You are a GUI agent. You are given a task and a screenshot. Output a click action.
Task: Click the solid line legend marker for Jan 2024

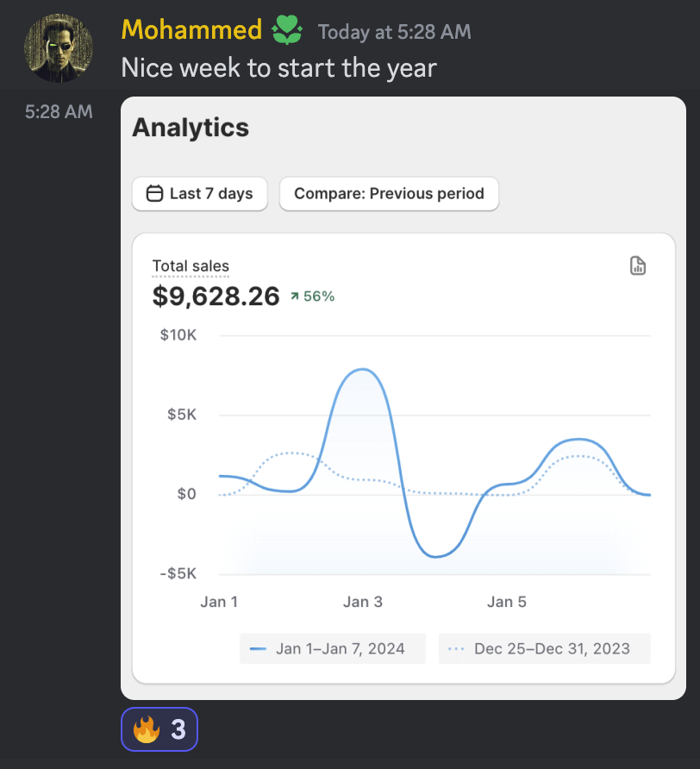click(258, 649)
